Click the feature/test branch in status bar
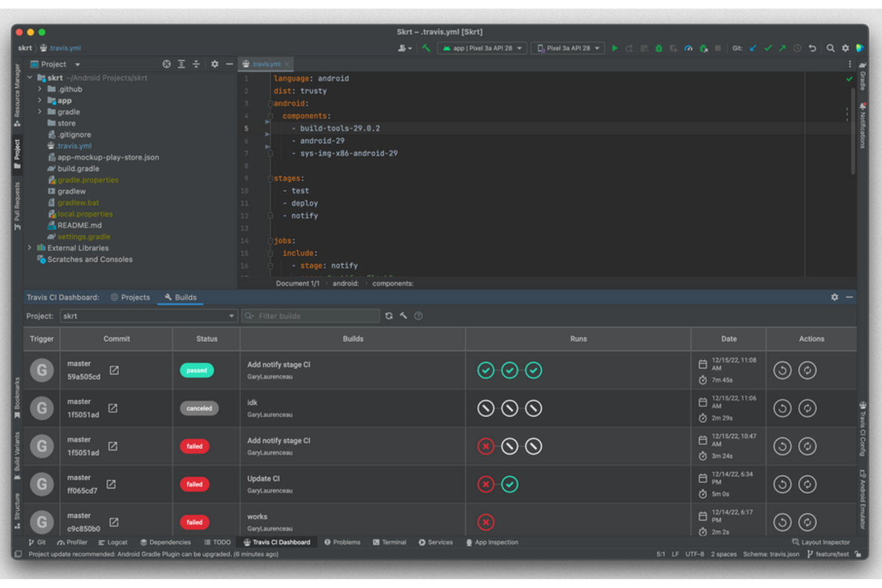This screenshot has height=588, width=882. tap(828, 555)
